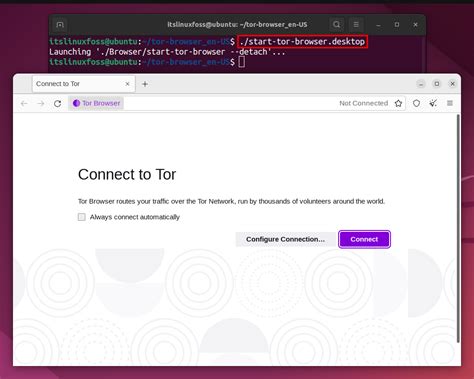Image resolution: width=474 pixels, height=379 pixels.
Task: Reload the current page
Action: (x=57, y=104)
